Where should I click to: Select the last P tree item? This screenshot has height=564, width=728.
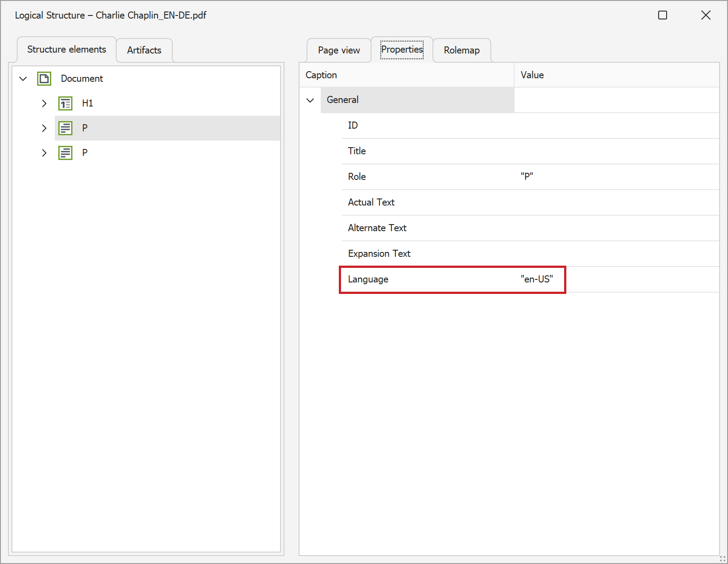click(85, 153)
